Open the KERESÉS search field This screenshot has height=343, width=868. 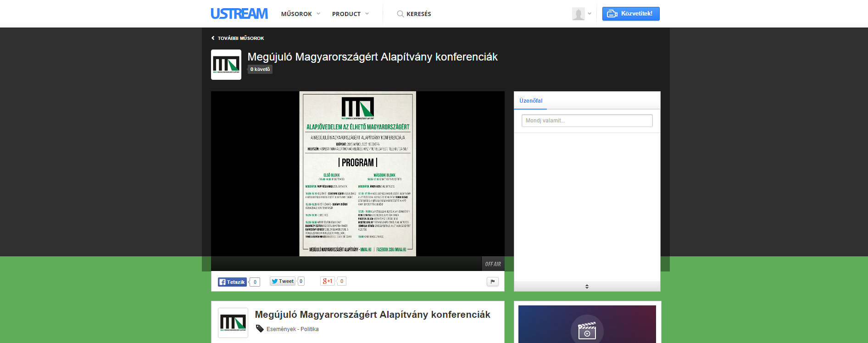pos(419,14)
